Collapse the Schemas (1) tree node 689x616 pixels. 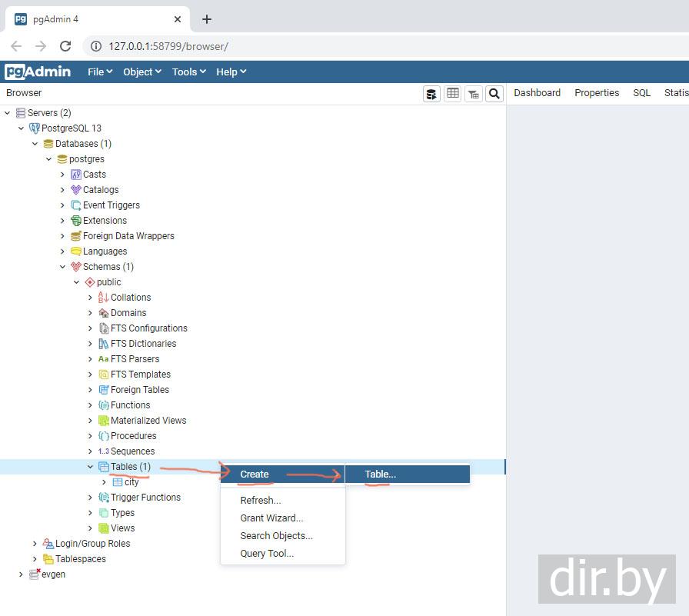(x=63, y=267)
